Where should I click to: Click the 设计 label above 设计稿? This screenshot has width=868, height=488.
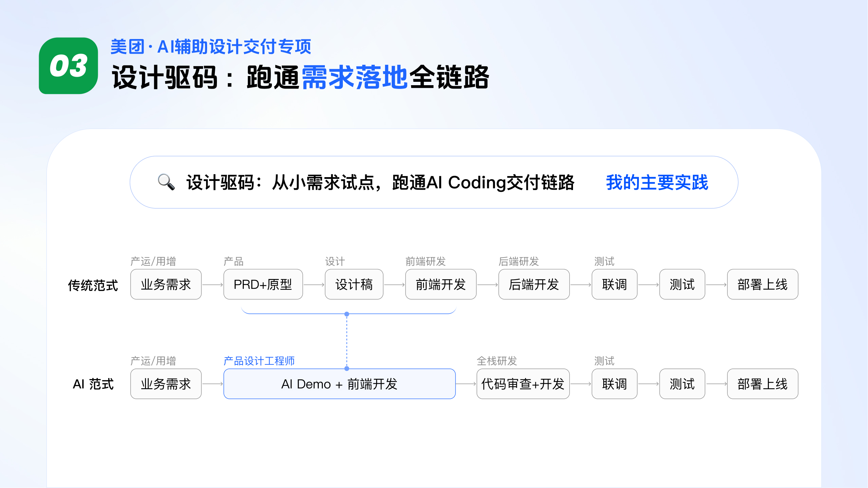point(335,261)
